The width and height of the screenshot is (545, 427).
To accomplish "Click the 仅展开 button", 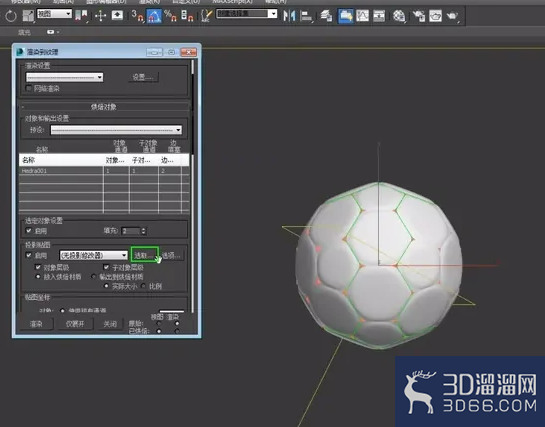I will tap(75, 324).
